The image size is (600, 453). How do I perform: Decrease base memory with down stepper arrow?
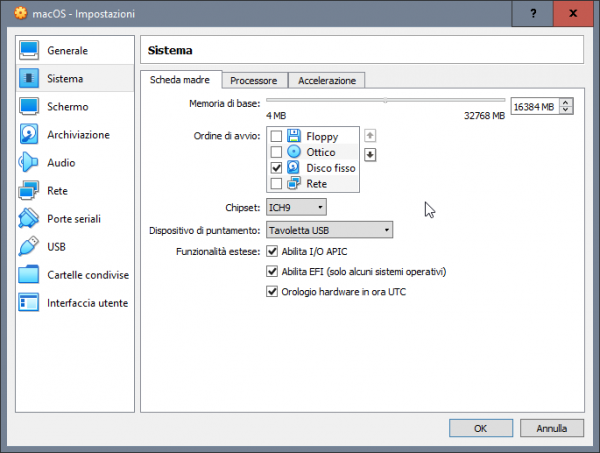coord(566,110)
